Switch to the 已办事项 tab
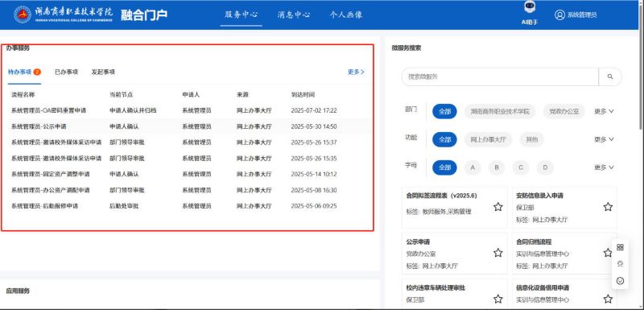Image resolution: width=644 pixels, height=310 pixels. tap(66, 72)
